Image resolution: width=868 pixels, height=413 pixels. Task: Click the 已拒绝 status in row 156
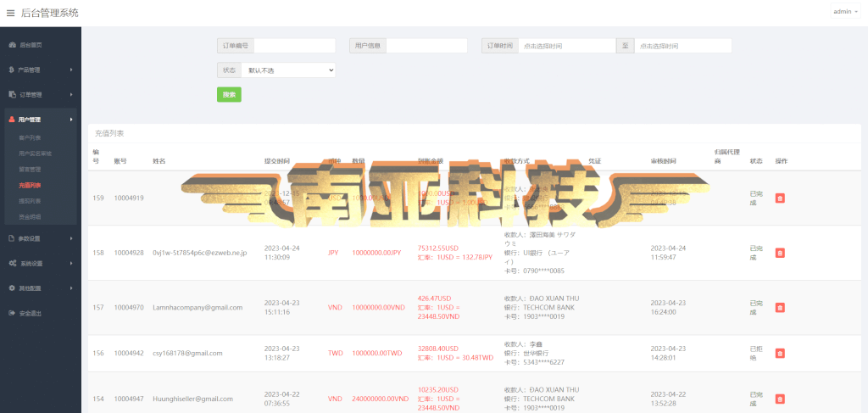[x=755, y=353]
